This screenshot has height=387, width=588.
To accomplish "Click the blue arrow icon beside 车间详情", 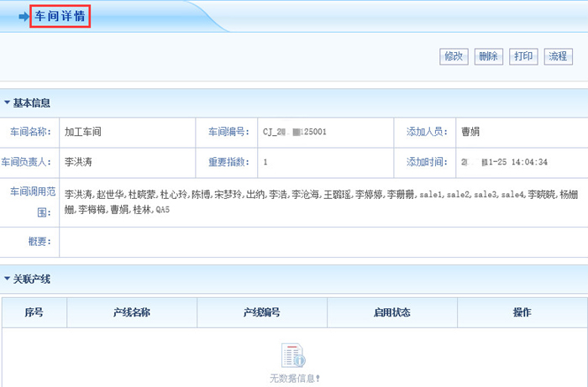I will point(24,17).
